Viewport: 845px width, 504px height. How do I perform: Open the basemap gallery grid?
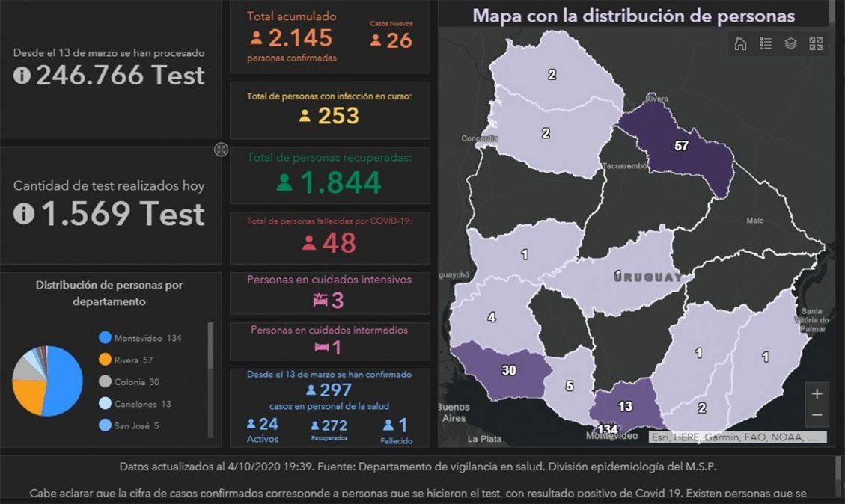(816, 43)
